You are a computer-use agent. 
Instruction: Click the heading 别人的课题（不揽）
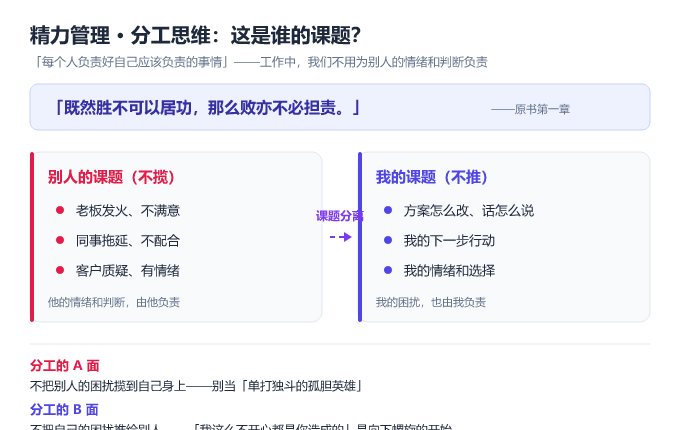111,177
